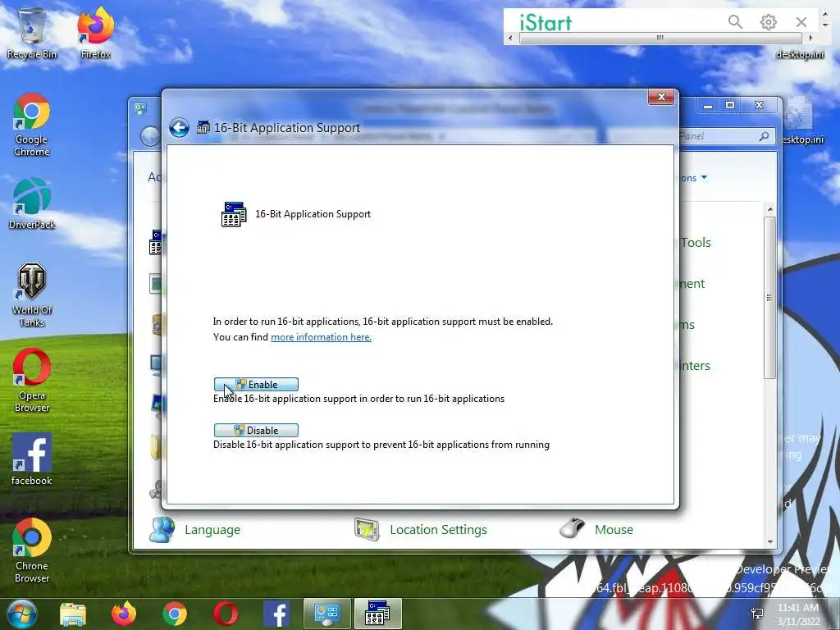Click the Mouse icon in Control Panel

tap(572, 529)
